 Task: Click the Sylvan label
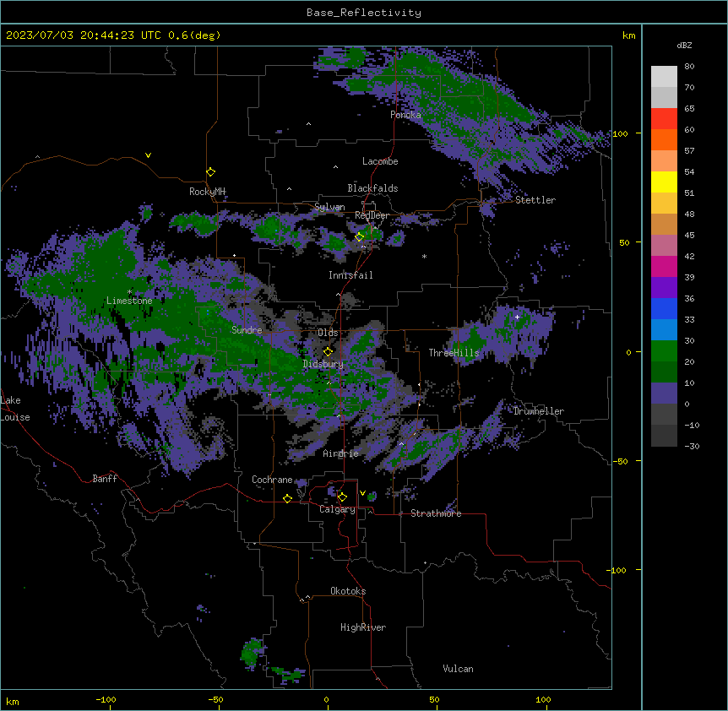click(x=329, y=207)
